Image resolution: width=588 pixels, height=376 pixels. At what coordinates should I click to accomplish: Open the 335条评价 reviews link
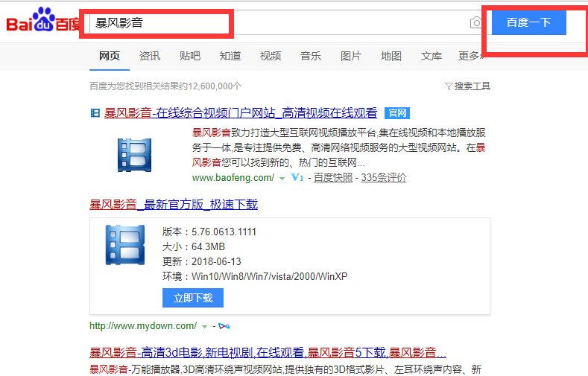click(x=384, y=178)
